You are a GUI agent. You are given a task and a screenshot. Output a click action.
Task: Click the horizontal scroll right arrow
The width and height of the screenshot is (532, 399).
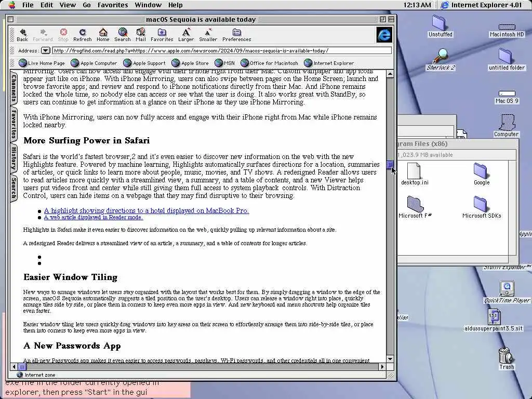[x=382, y=367]
